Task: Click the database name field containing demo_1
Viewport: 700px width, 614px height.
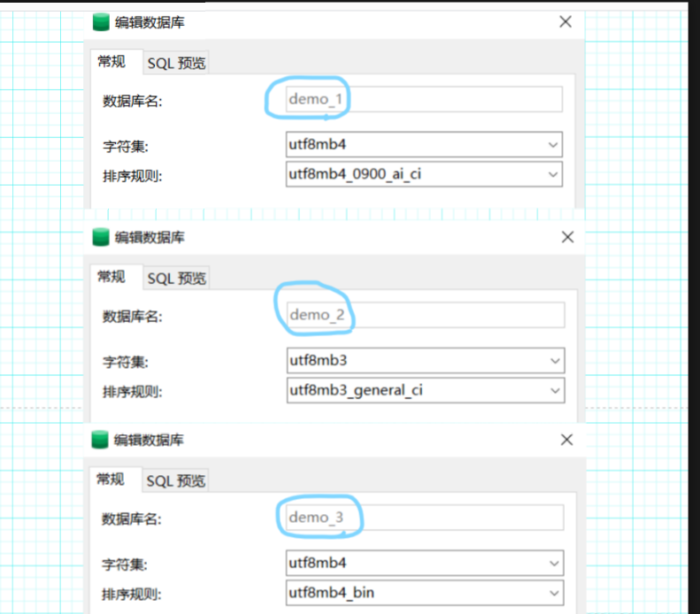Action: coord(424,99)
